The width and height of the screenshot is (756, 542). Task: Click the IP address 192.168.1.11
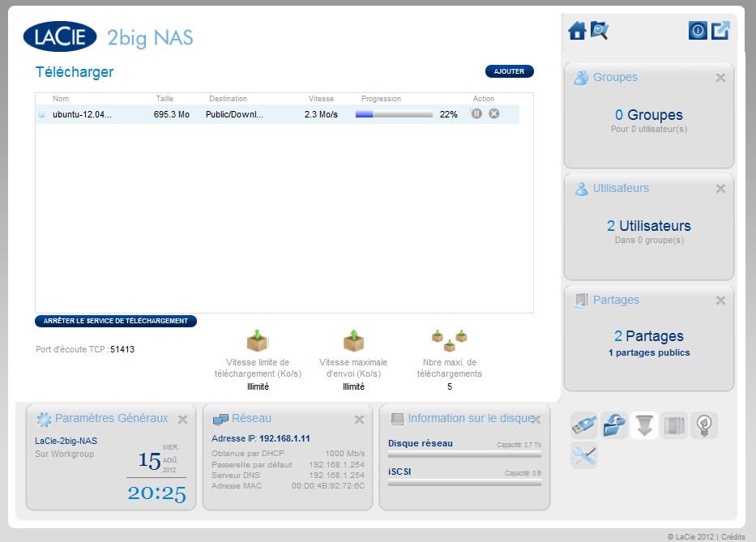[285, 438]
